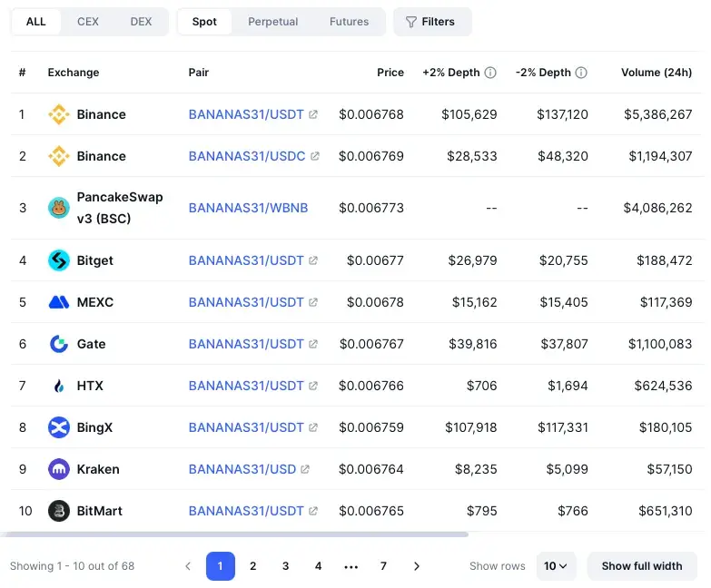Click external link icon in HTX row
This screenshot has height=588, width=711.
pyautogui.click(x=313, y=386)
